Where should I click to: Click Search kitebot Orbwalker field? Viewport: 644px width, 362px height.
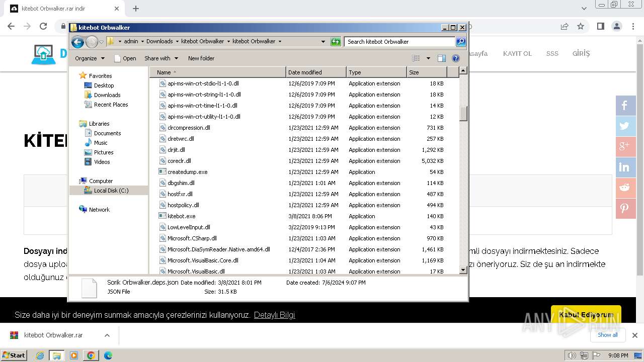[x=400, y=42]
